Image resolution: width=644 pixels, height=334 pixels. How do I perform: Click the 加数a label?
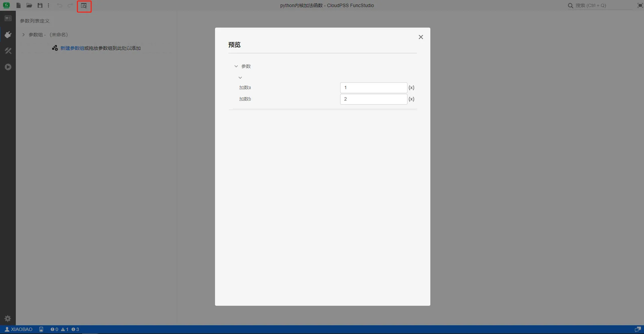tap(245, 87)
